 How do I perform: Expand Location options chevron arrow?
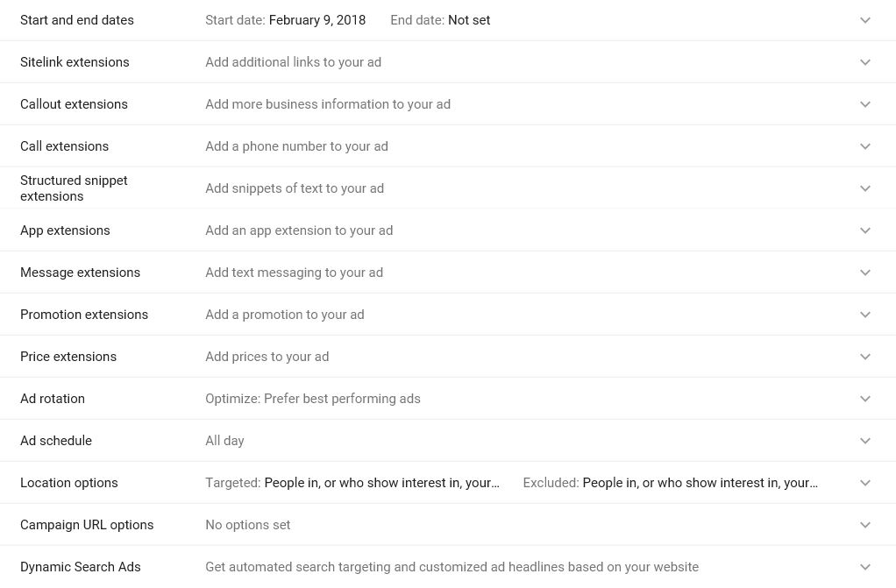864,483
